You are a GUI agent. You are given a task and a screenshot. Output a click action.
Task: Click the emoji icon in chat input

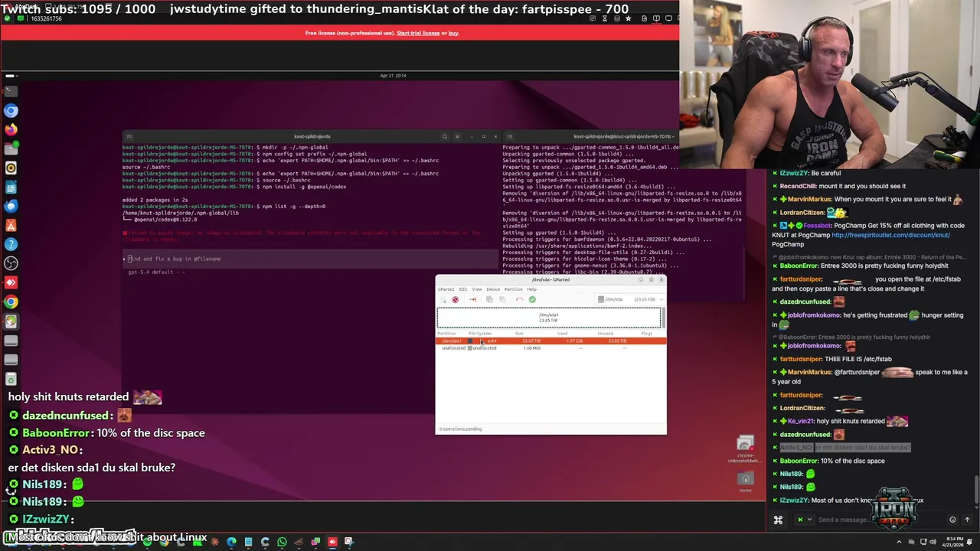[952, 520]
